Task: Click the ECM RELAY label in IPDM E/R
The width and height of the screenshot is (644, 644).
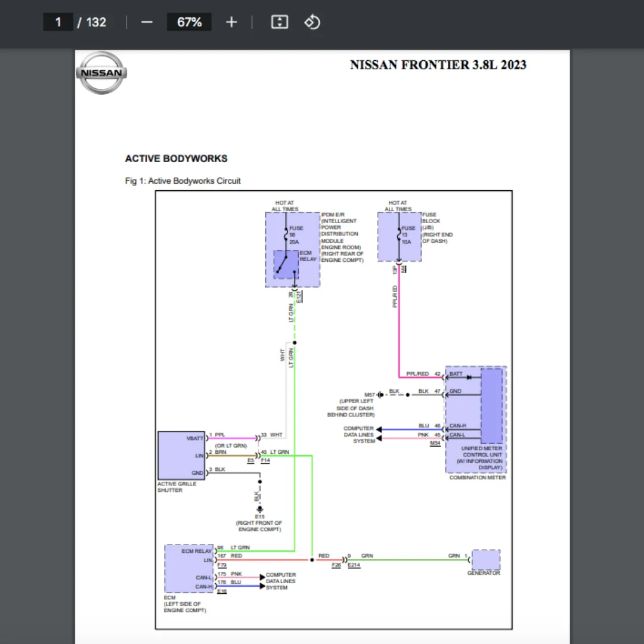Action: click(308, 256)
